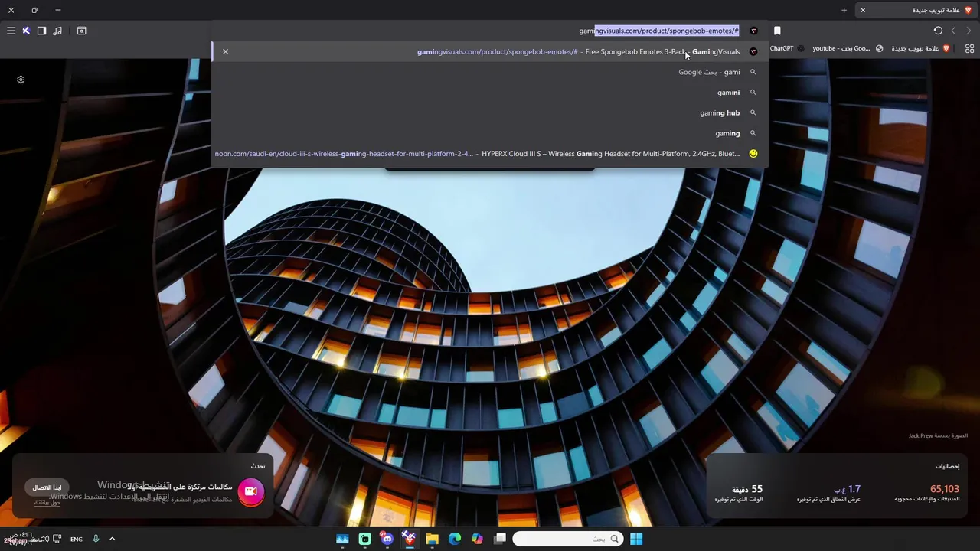The width and height of the screenshot is (980, 551).
Task: Select the gamingvisuals spongebob-emotes suggestion
Action: point(490,51)
